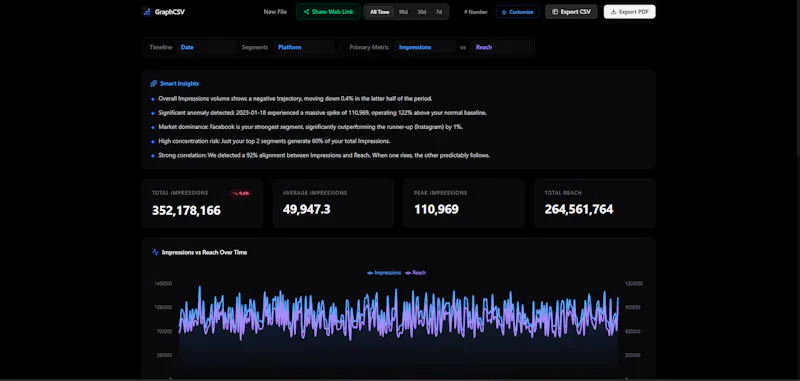Click the 1200000 right axis label
800x381 pixels.
point(633,284)
